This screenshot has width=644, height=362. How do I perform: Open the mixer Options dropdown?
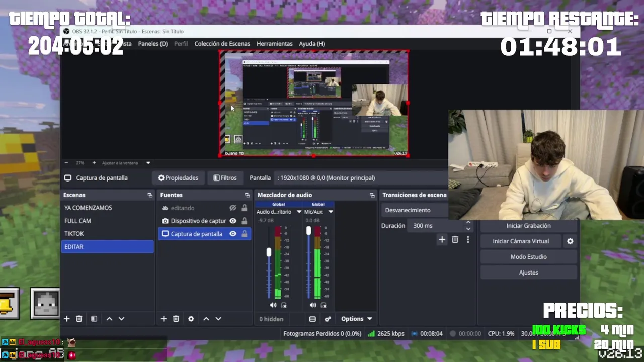[357, 319]
